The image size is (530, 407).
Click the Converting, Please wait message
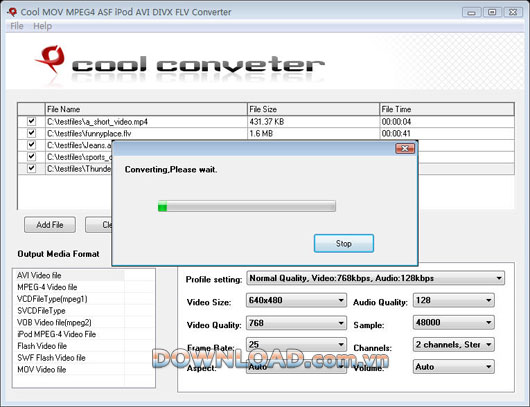tap(171, 169)
